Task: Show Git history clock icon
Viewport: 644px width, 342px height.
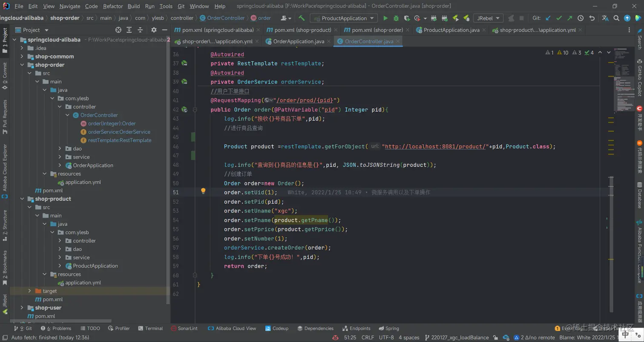Action: tap(581, 18)
